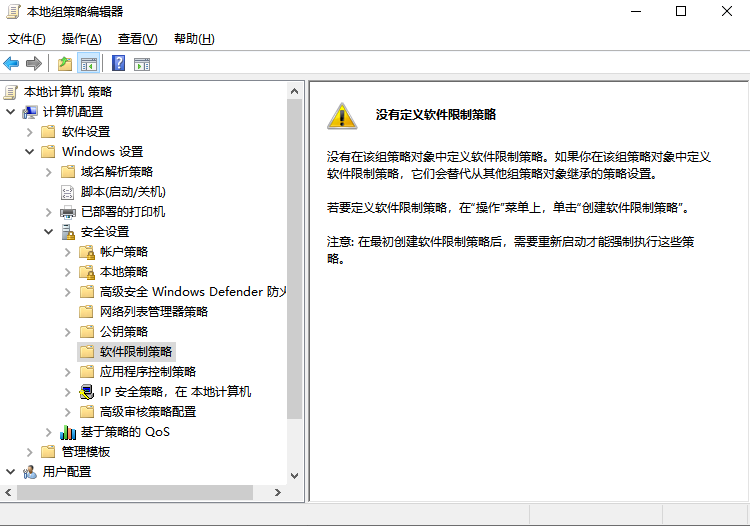Select IP 安全策略，在 本地计算机 label
This screenshot has height=526, width=750.
pyautogui.click(x=175, y=392)
